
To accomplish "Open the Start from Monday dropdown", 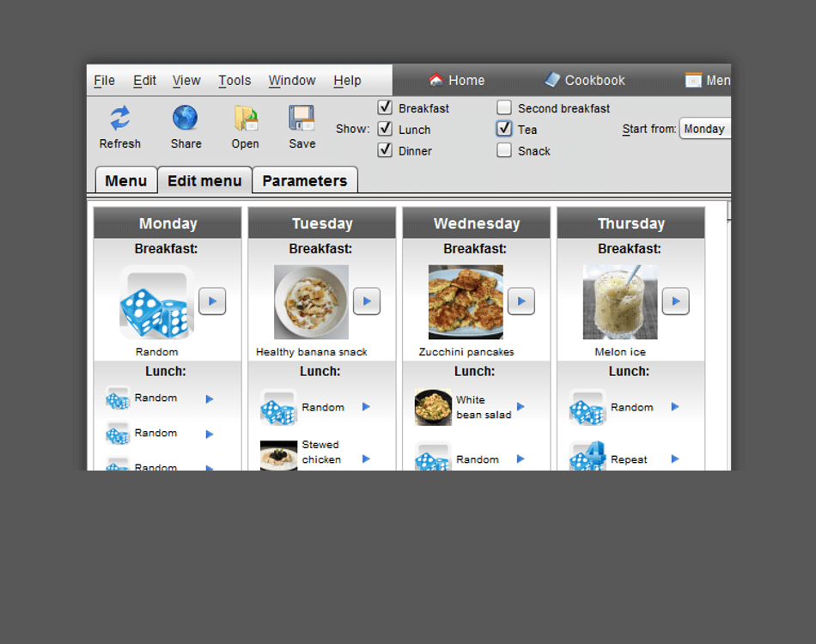I will click(705, 129).
